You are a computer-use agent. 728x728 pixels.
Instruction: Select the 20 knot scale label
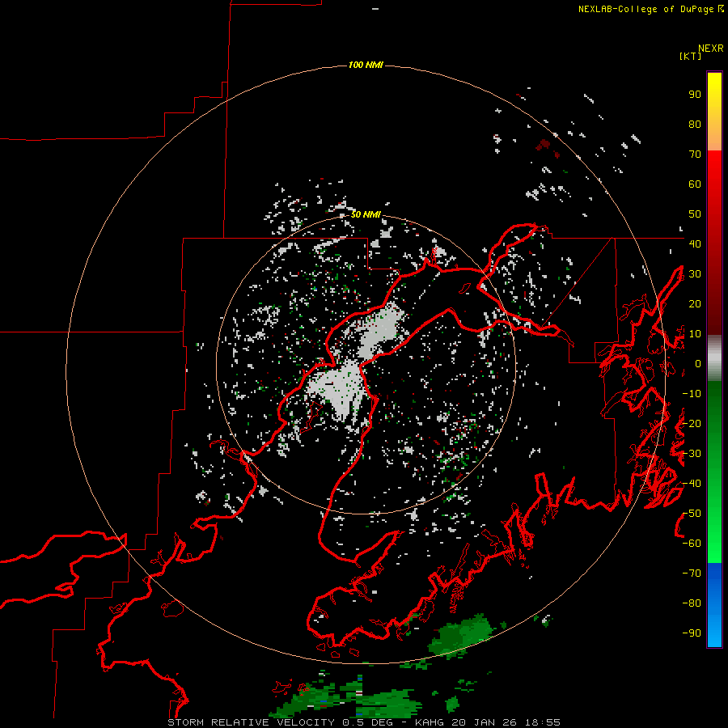695,304
